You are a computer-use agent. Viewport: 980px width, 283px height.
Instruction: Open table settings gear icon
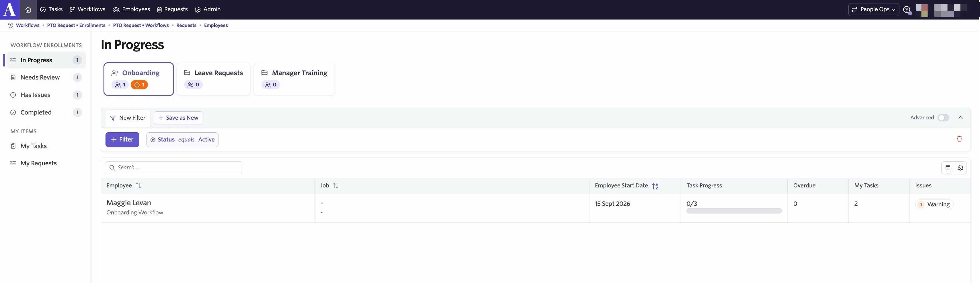click(x=960, y=168)
